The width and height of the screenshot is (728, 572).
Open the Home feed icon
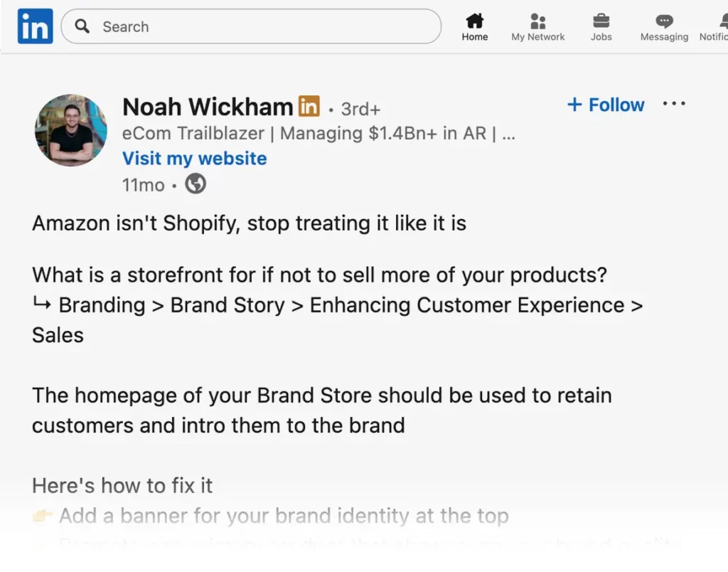[x=474, y=21]
